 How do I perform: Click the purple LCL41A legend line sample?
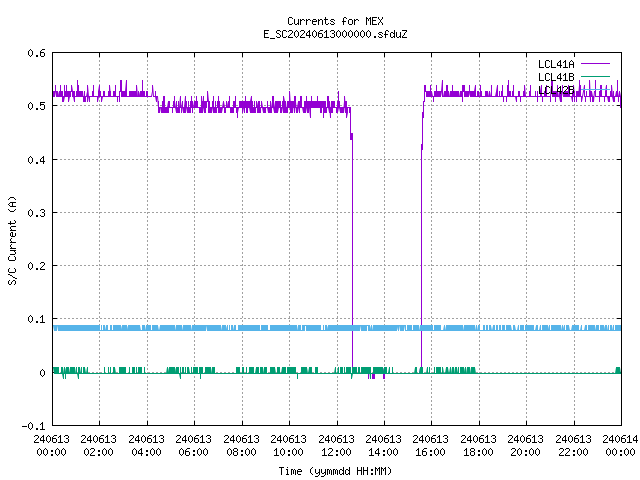pyautogui.click(x=595, y=64)
